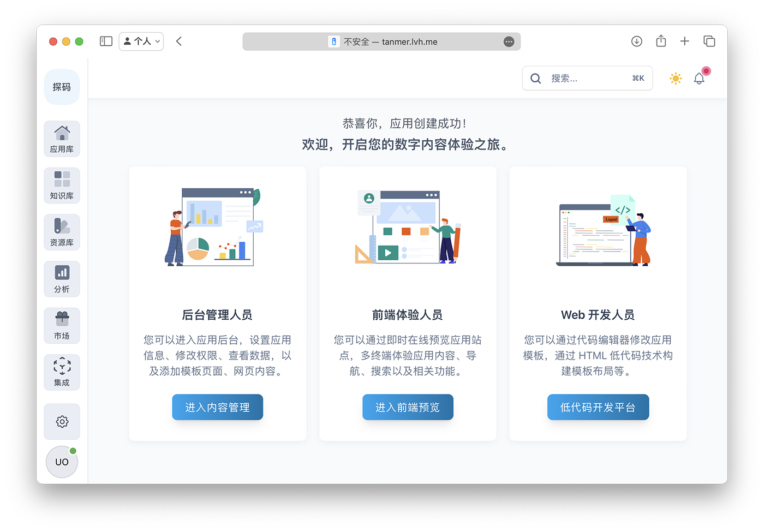Screen dimensions: 764x532
Task: Click the welcome line 欢迎，开启您的数字内容体验之旅
Action: coord(408,145)
